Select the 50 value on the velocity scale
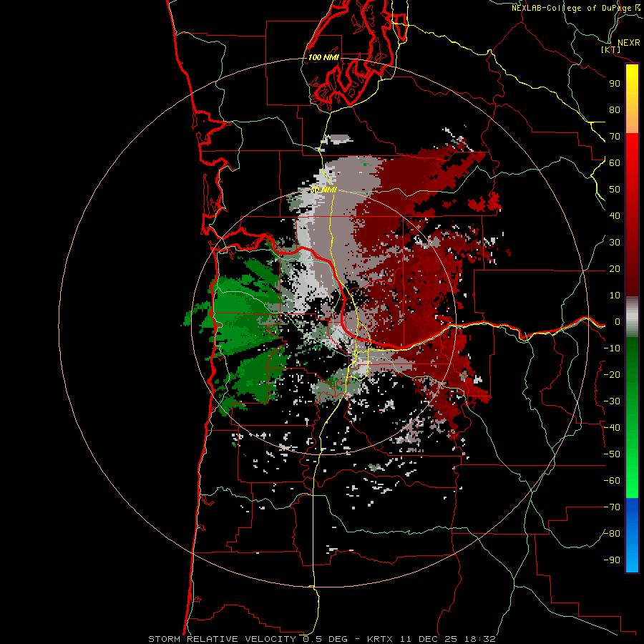 (615, 190)
